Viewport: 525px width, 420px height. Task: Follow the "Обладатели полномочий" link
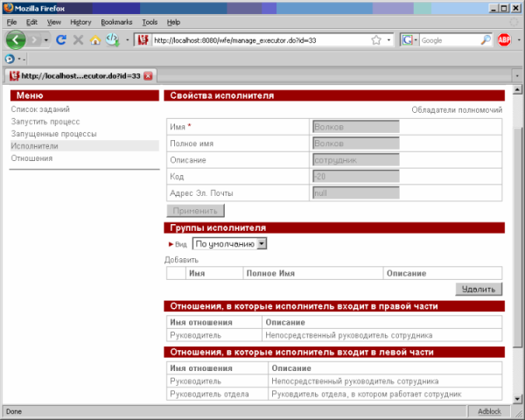pyautogui.click(x=457, y=110)
